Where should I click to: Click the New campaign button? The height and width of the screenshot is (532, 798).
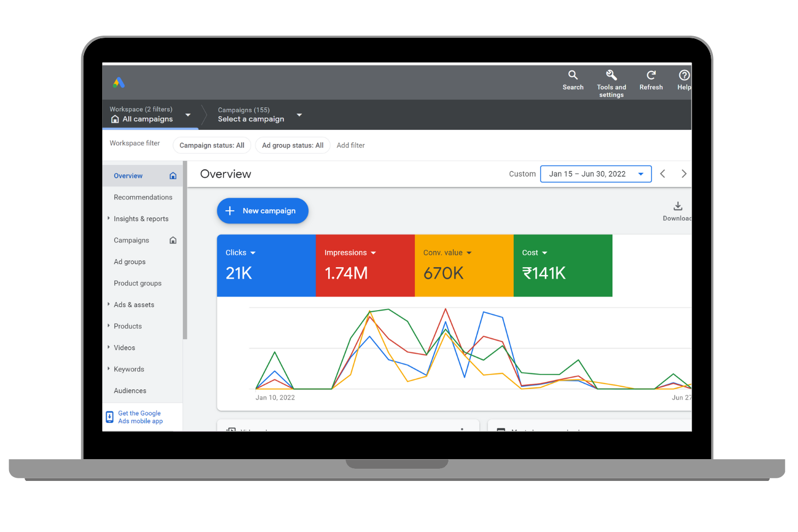[x=263, y=211]
